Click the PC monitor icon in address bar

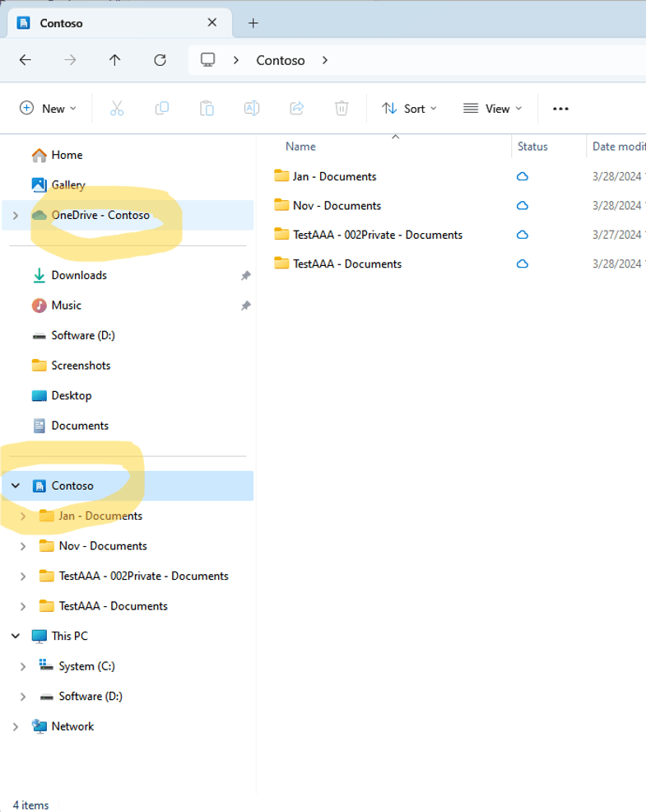(207, 60)
